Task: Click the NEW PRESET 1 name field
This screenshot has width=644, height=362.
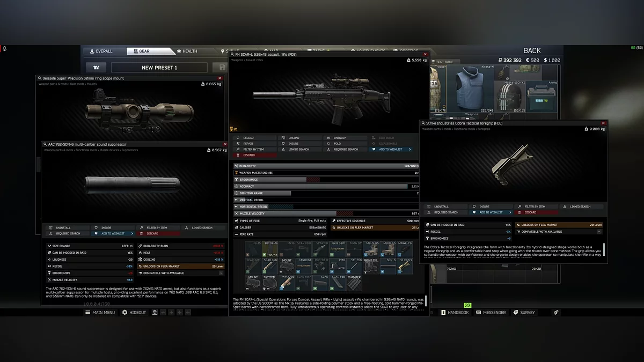Action: point(159,68)
